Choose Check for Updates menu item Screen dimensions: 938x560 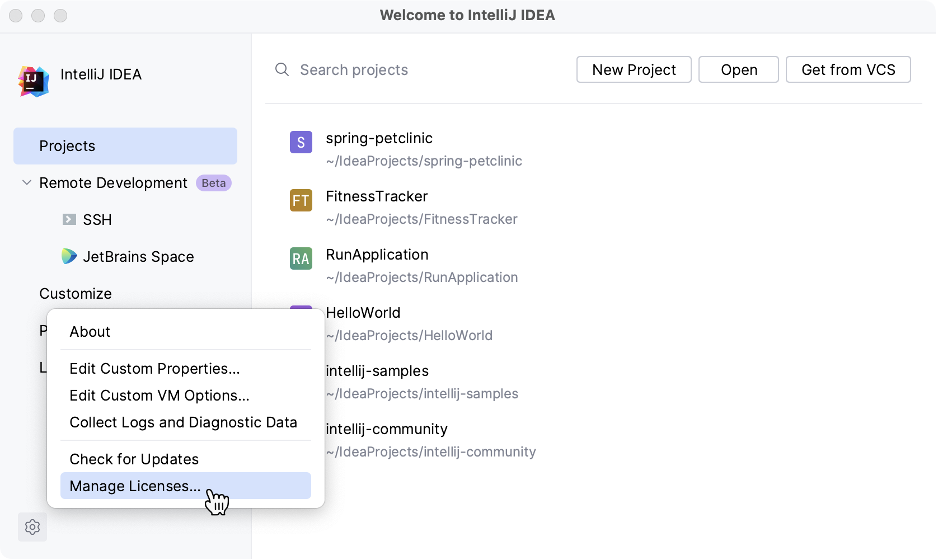(x=134, y=459)
